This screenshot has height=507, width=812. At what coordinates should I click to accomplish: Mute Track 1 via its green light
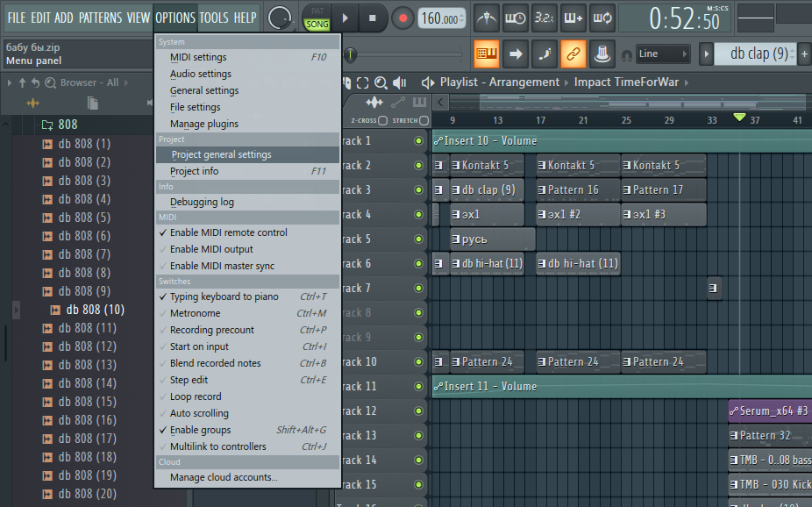(x=418, y=141)
